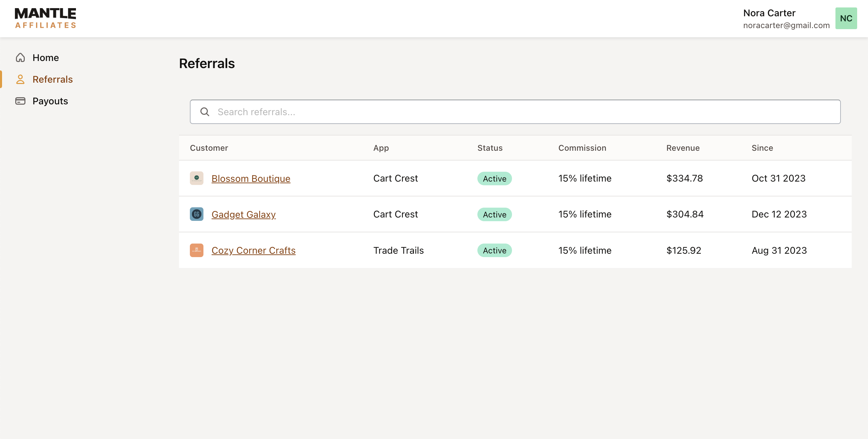Select the Home icon in the sidebar

coord(20,58)
